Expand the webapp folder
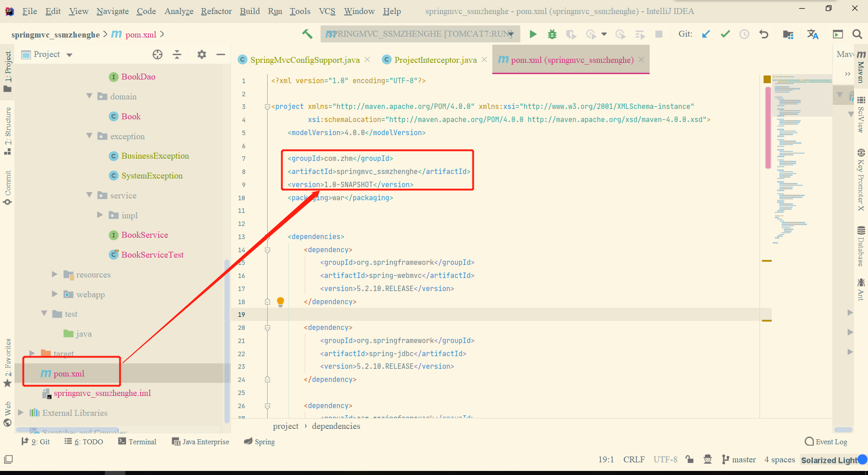The height and width of the screenshot is (475, 868). 55,294
